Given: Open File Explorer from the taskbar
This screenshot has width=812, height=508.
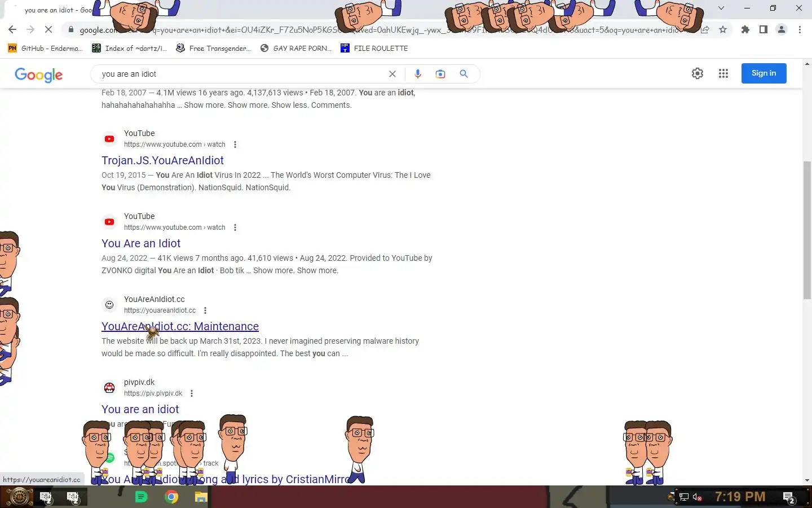Looking at the screenshot, I should (201, 497).
